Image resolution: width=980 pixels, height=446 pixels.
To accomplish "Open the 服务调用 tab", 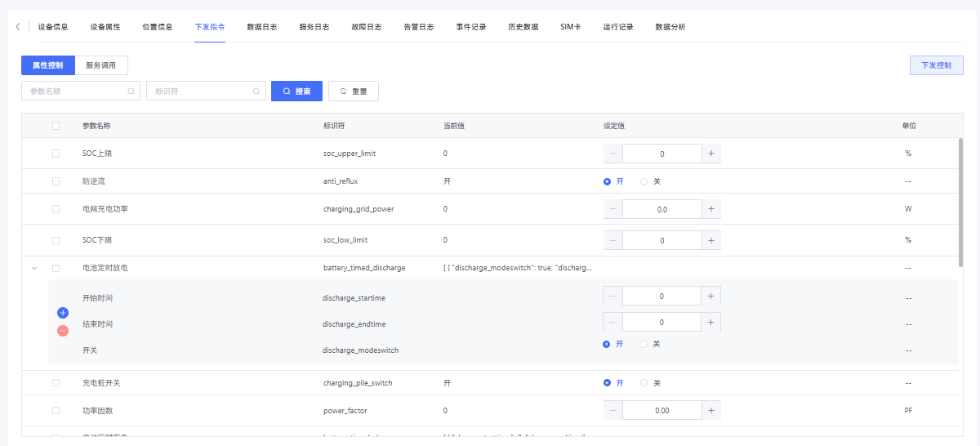I will tap(101, 65).
